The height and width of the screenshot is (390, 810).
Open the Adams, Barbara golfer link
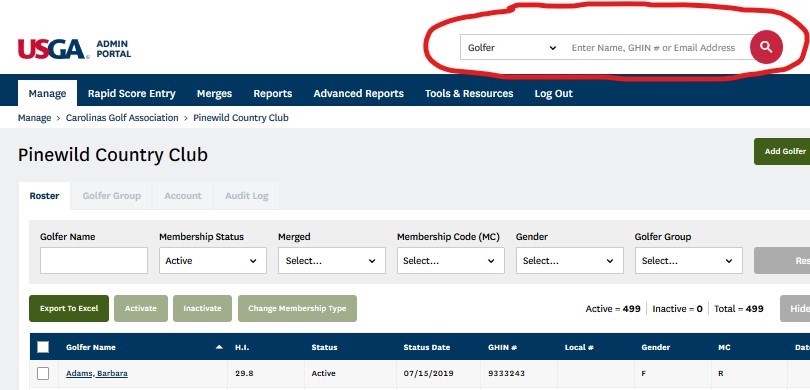pyautogui.click(x=97, y=373)
